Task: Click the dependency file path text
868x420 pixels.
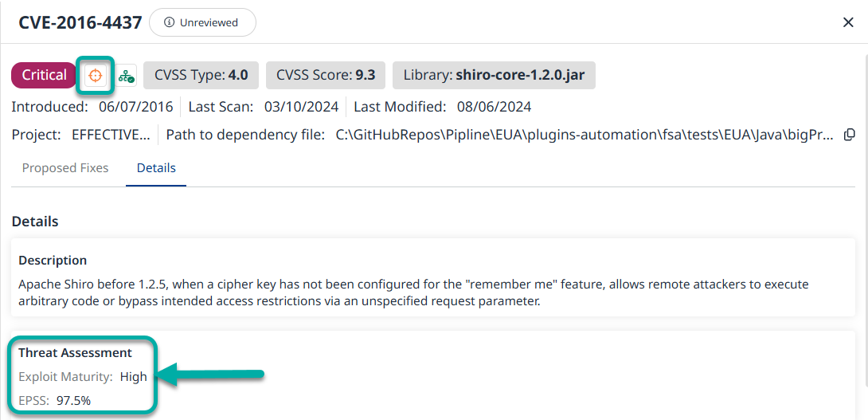Action: [585, 135]
